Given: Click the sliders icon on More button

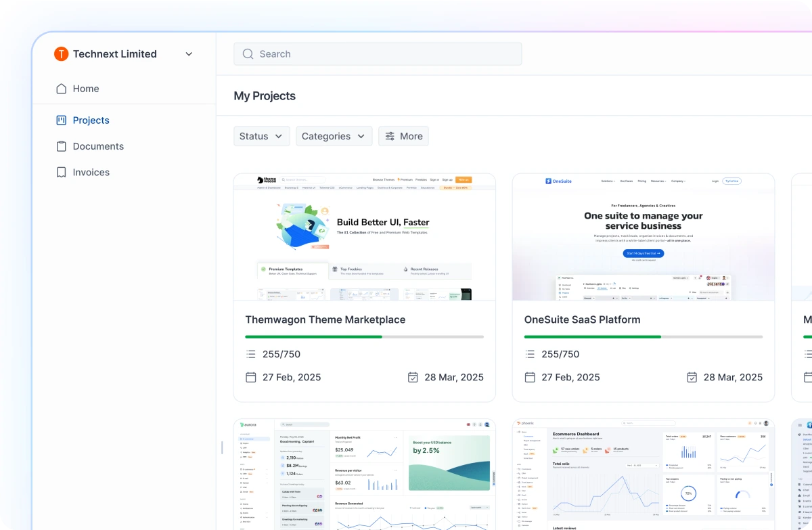Looking at the screenshot, I should coord(390,136).
